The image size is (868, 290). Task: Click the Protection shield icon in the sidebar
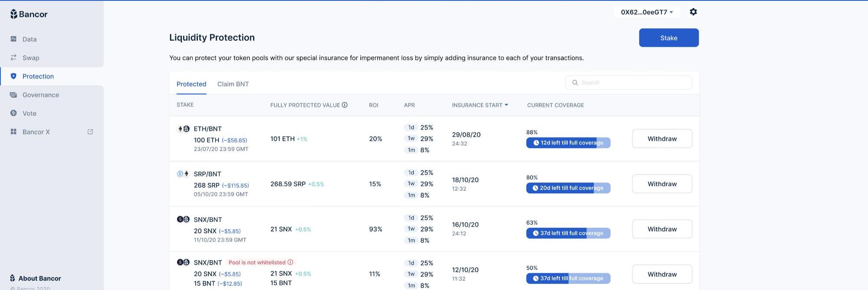click(13, 76)
